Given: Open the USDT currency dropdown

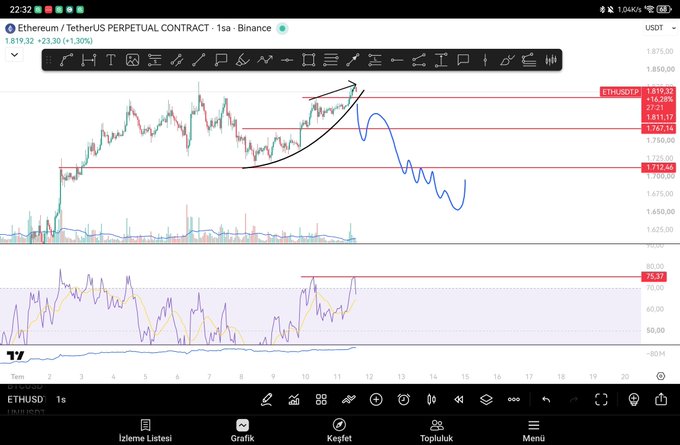Looking at the screenshot, I should (660, 28).
